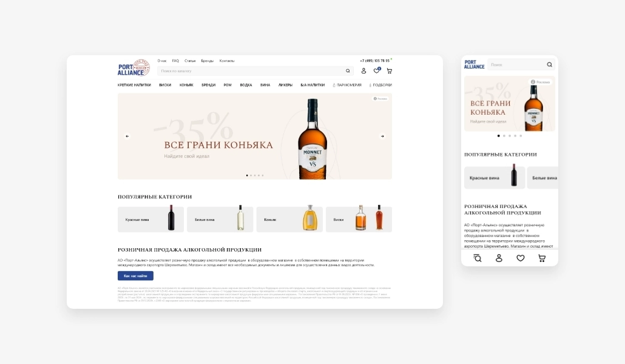Click the Port Alliance desktop logo
The width and height of the screenshot is (625, 364).
click(x=133, y=68)
